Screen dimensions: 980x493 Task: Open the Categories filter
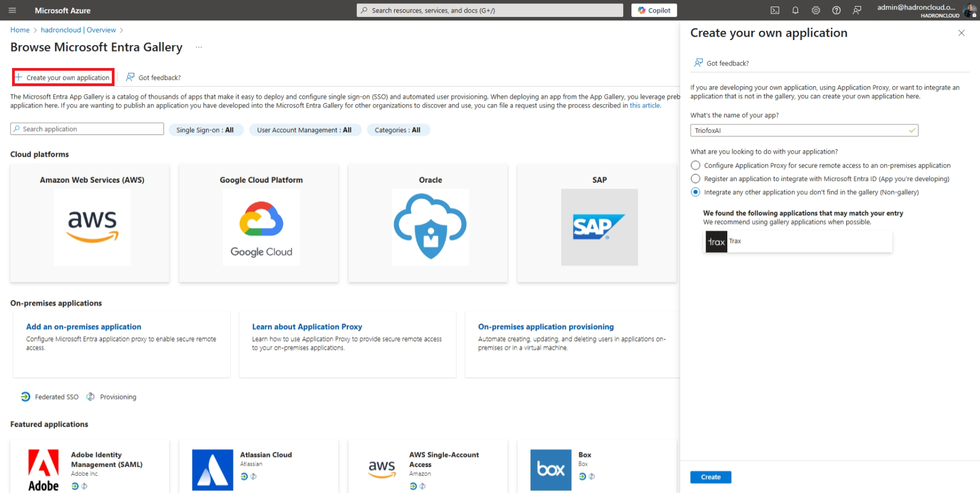pos(398,130)
